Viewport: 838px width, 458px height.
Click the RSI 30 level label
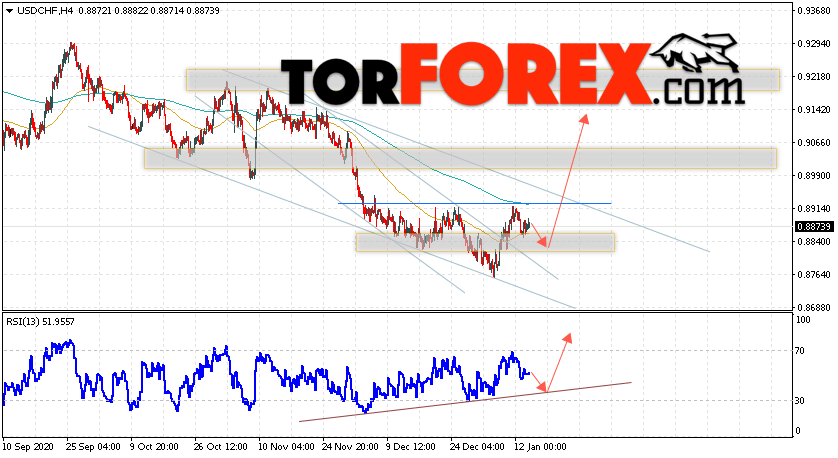pos(800,400)
